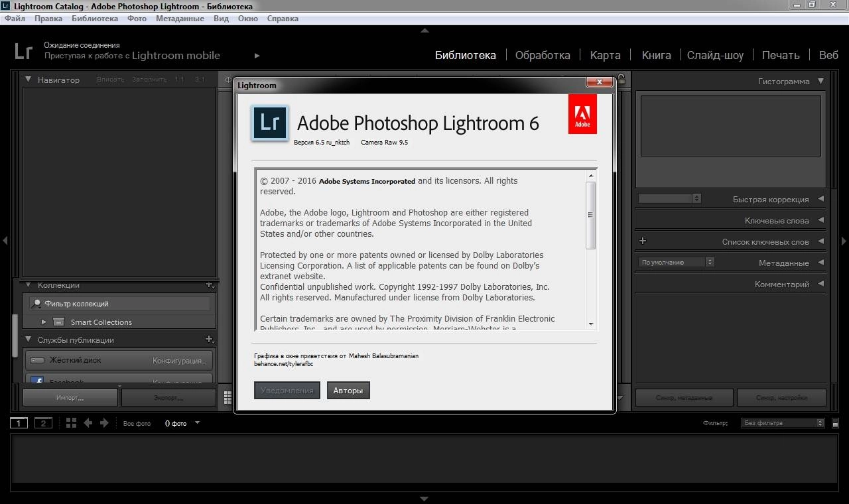This screenshot has width=849, height=504.
Task: Hide the left panel with edge arrow
Action: point(5,241)
